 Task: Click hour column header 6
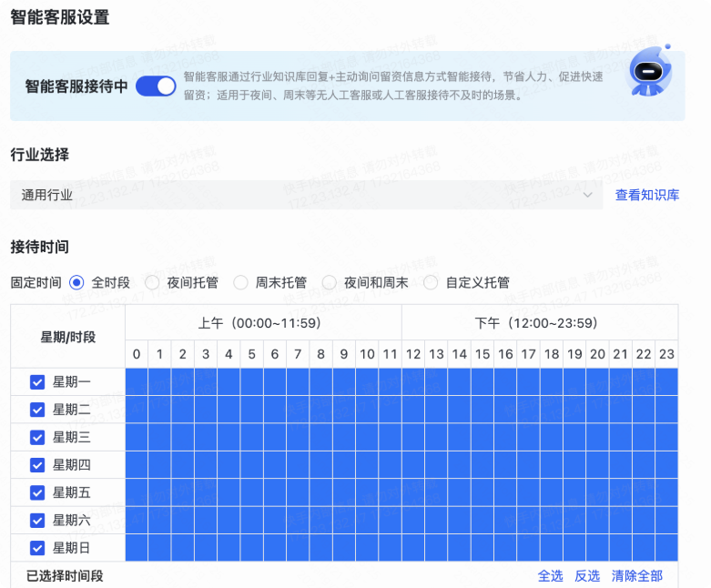tap(275, 354)
